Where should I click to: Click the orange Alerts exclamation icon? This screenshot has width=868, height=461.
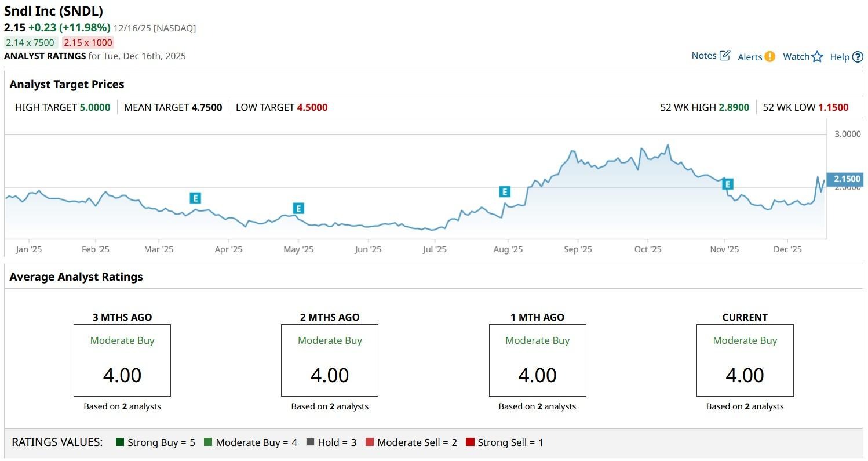coord(769,56)
